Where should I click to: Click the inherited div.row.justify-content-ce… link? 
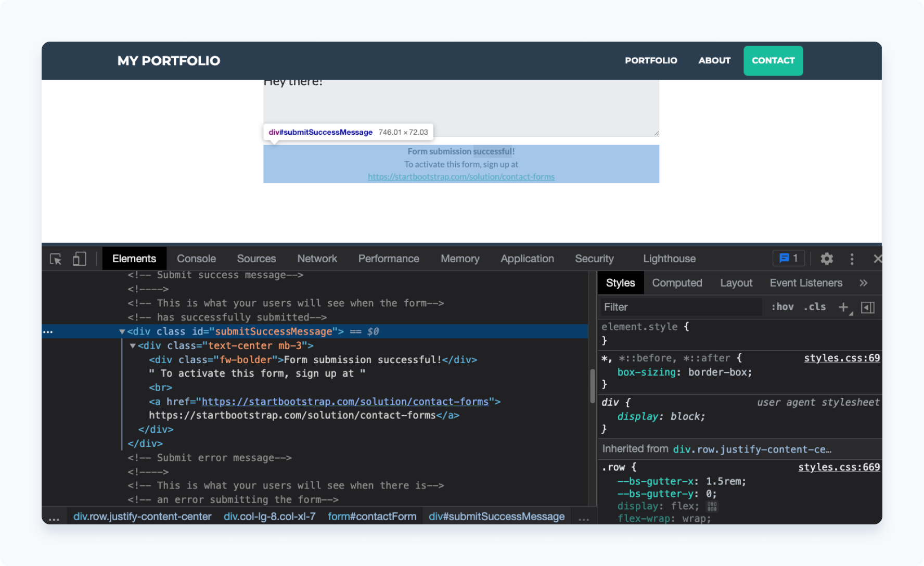[752, 449]
